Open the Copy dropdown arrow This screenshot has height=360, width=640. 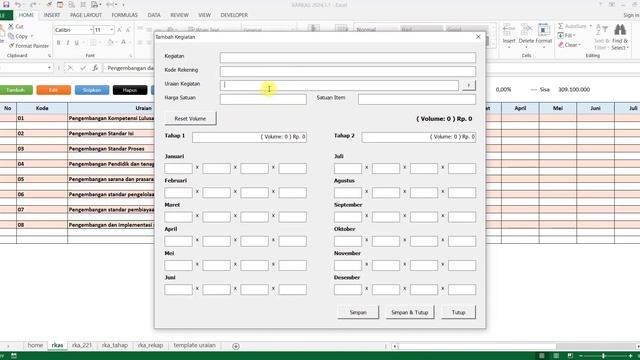tap(32, 36)
